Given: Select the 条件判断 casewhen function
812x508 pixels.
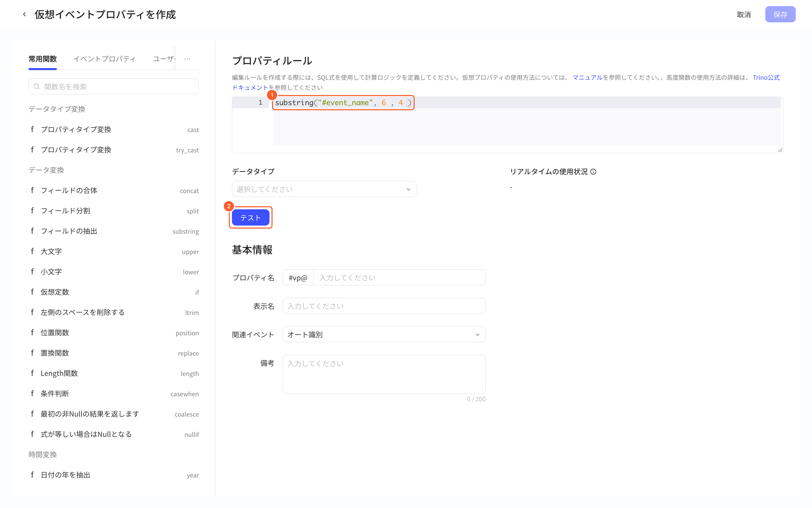Looking at the screenshot, I should 113,394.
